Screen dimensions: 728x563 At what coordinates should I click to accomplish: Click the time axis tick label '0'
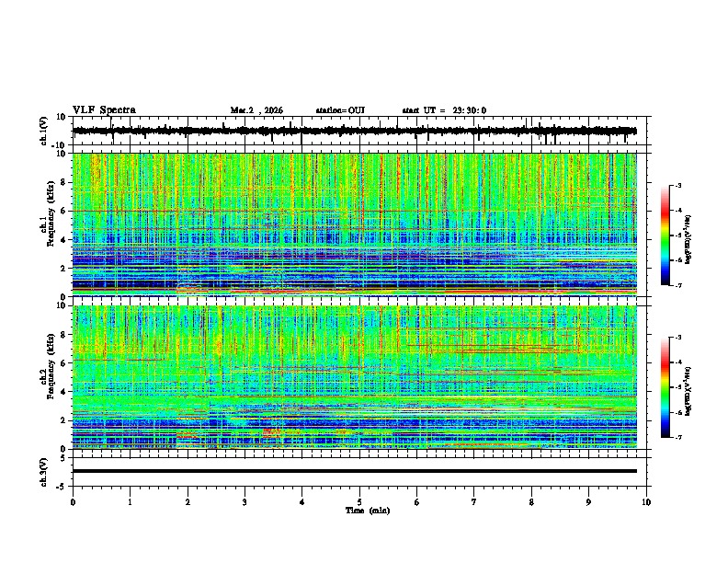(73, 502)
